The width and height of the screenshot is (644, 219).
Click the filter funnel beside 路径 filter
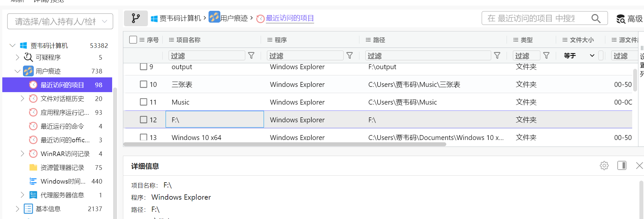coord(497,56)
